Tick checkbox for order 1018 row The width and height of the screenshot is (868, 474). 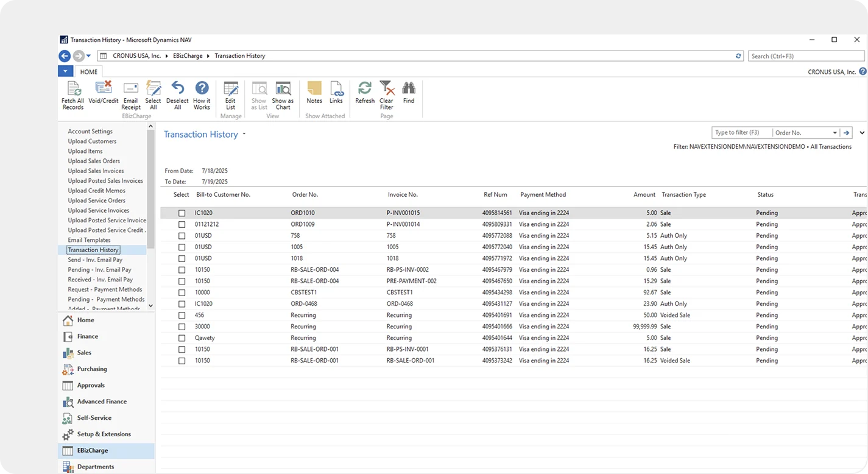tap(182, 258)
